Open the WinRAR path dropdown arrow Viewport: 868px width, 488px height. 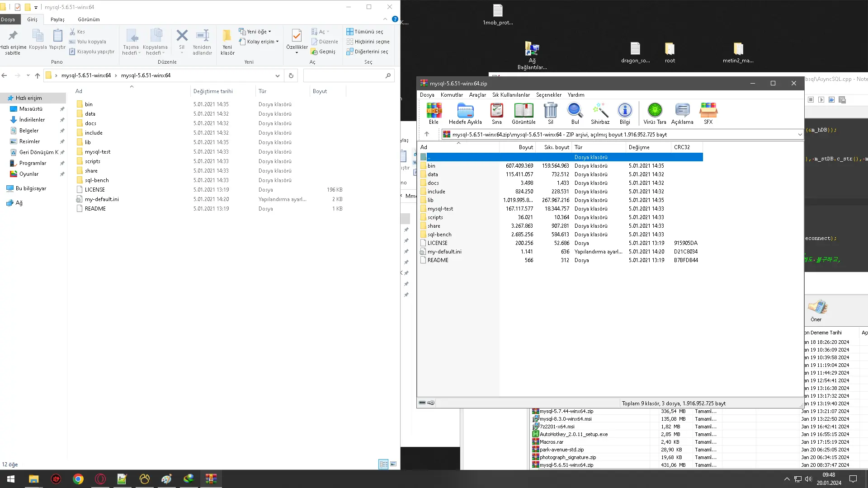[x=800, y=134]
